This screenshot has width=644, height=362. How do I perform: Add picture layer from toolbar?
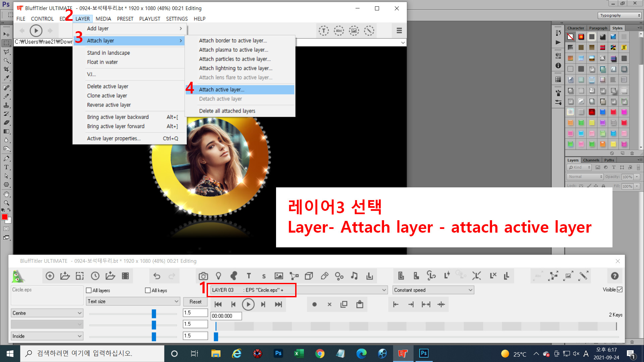tap(278, 276)
